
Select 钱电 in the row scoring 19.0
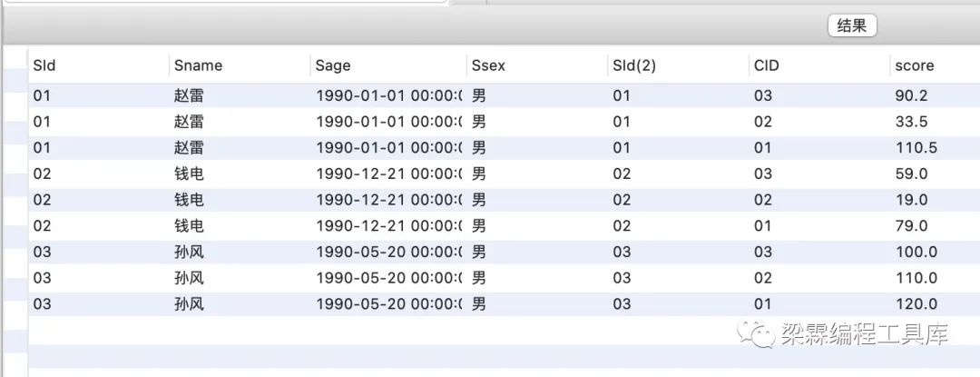189,200
